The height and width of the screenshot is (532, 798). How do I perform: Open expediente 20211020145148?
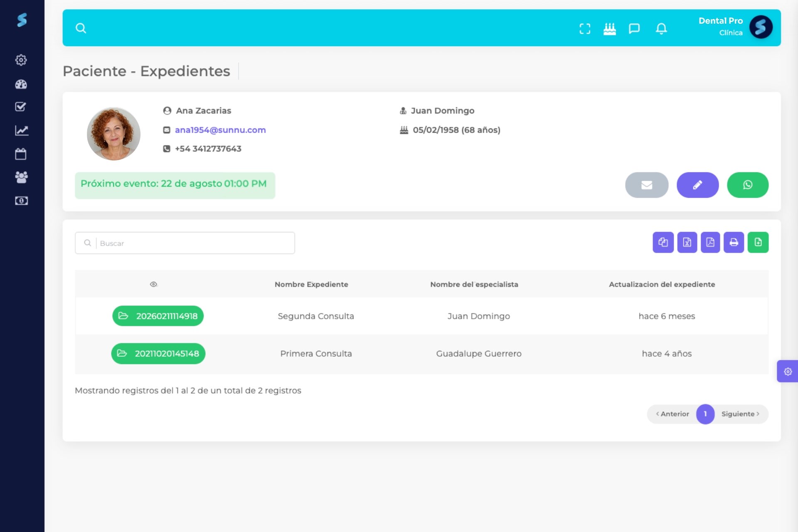pyautogui.click(x=158, y=353)
